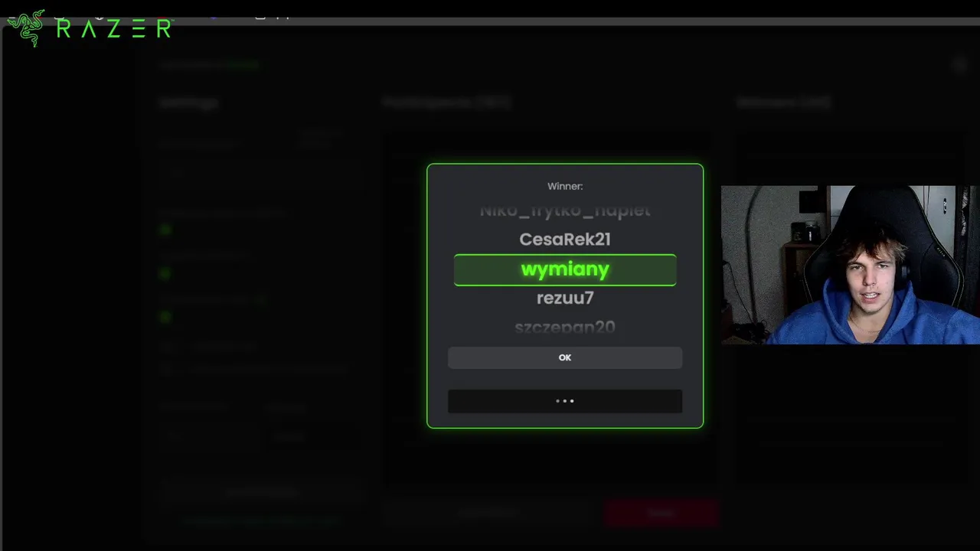
Task: Click the three-dots button below OK
Action: pyautogui.click(x=565, y=401)
